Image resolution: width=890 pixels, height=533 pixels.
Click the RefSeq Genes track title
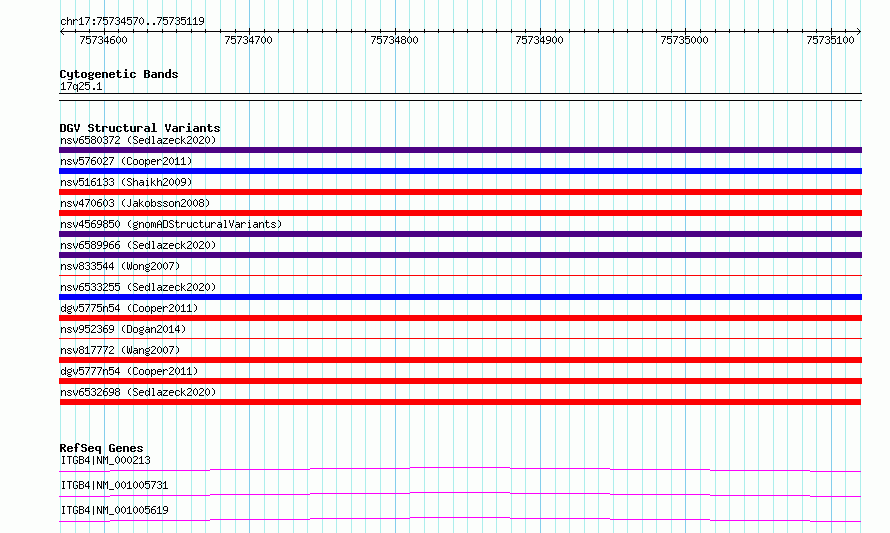101,448
